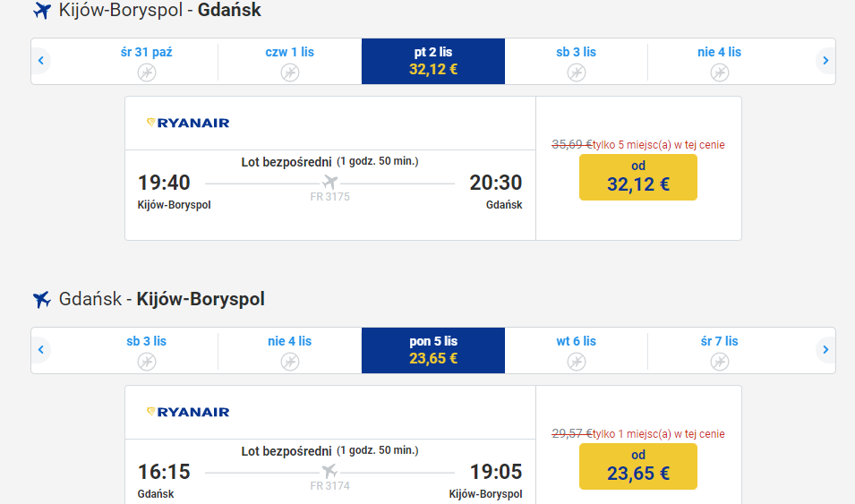Viewport: 855px width, 504px height.
Task: Click the no-flight icon under czw 1 lis
Action: 289,72
